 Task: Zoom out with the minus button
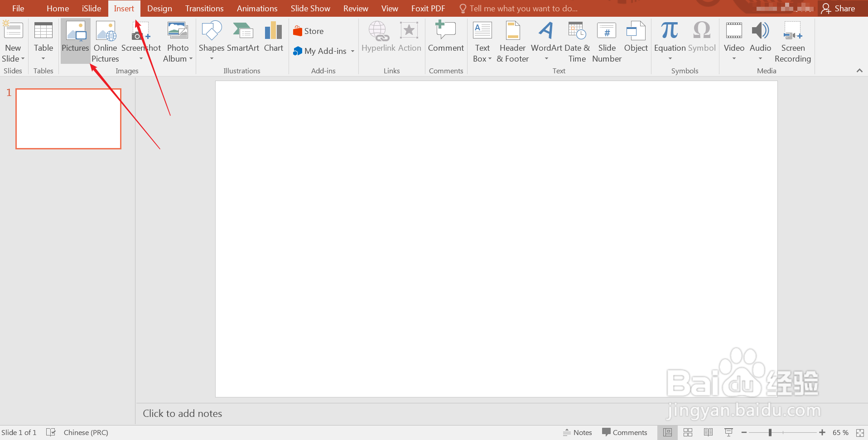(744, 433)
